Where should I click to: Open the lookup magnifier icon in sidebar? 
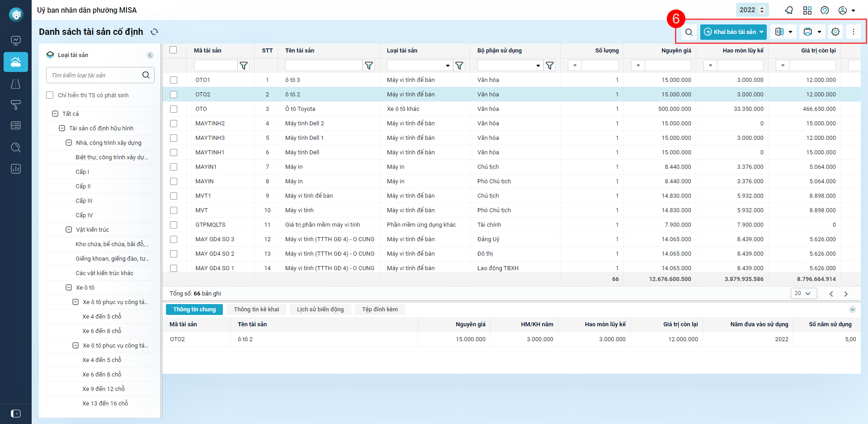[x=16, y=148]
